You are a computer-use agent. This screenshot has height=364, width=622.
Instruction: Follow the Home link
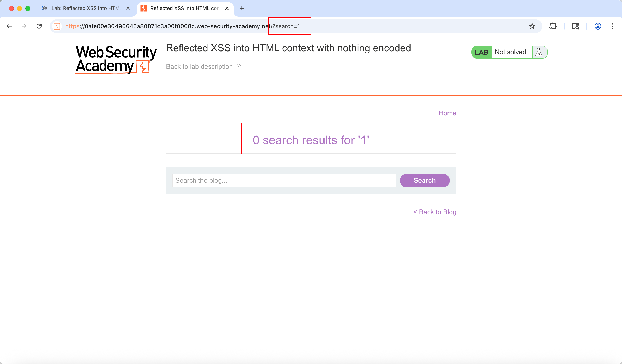447,113
